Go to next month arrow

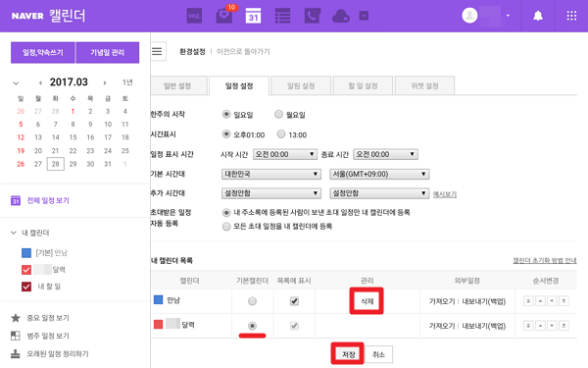105,82
